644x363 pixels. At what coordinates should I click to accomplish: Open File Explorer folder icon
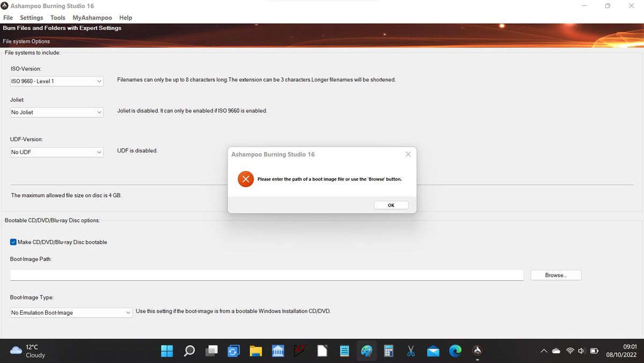coord(256,351)
